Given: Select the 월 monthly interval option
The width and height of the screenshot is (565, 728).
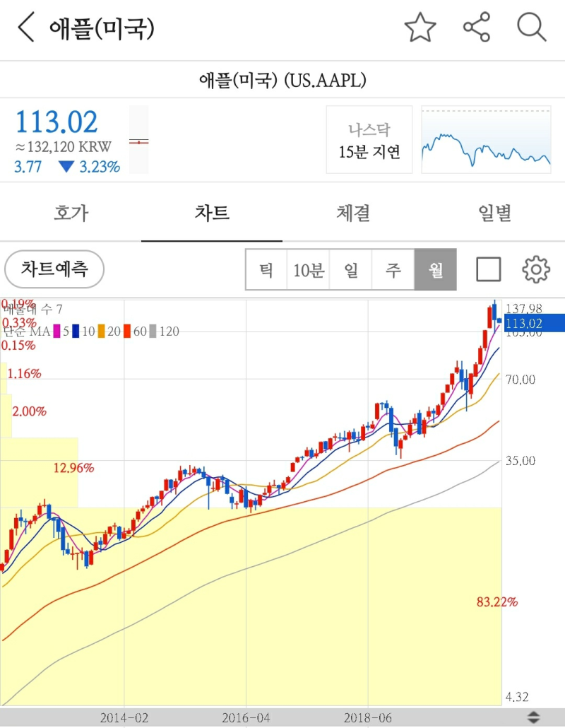Looking at the screenshot, I should tap(435, 269).
